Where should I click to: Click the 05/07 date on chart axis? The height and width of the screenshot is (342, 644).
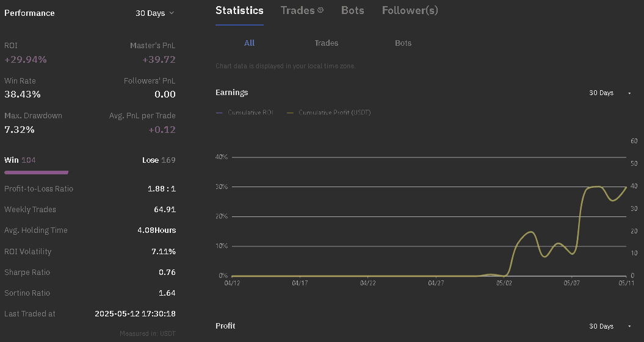tap(571, 283)
